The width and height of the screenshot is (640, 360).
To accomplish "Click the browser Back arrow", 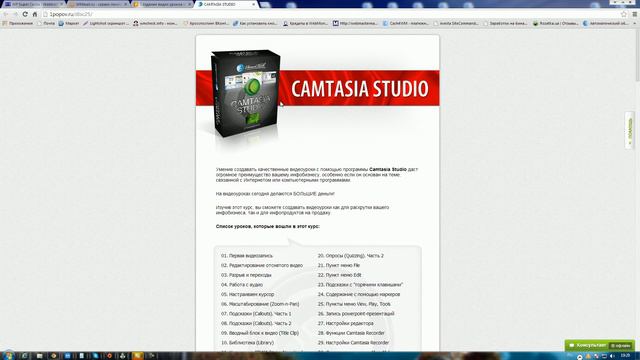I will pyautogui.click(x=6, y=14).
